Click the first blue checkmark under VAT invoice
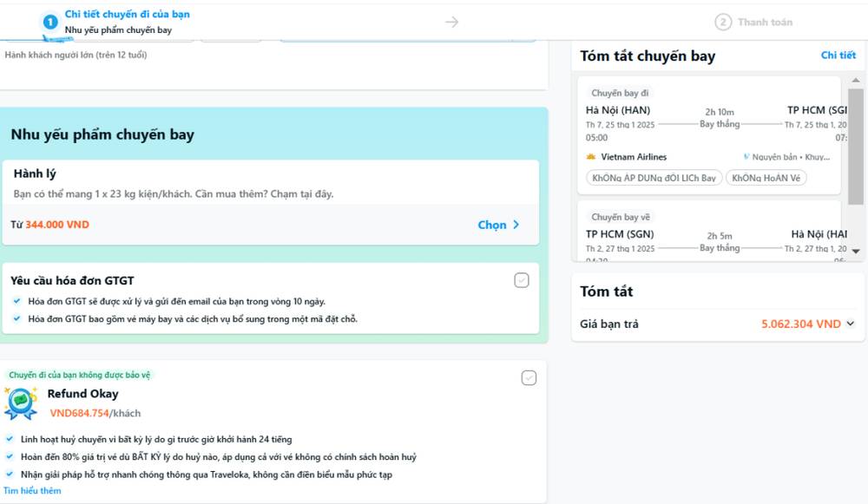 pyautogui.click(x=17, y=301)
